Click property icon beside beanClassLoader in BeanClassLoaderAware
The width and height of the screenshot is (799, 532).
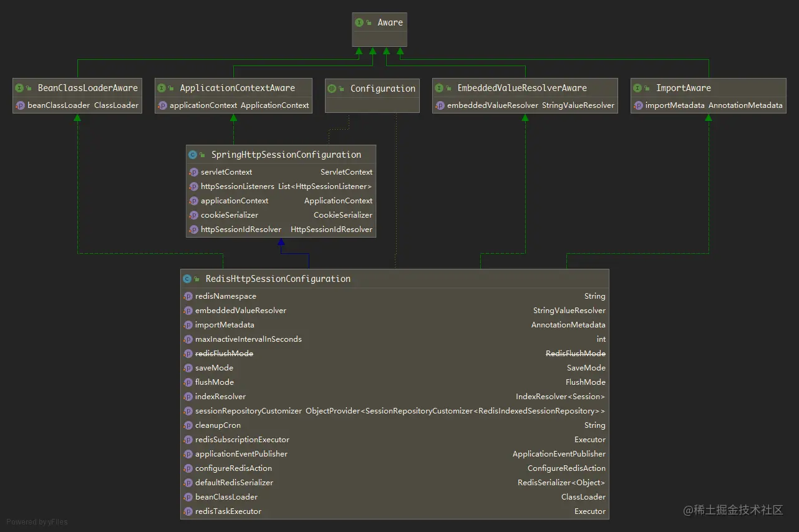click(x=20, y=105)
